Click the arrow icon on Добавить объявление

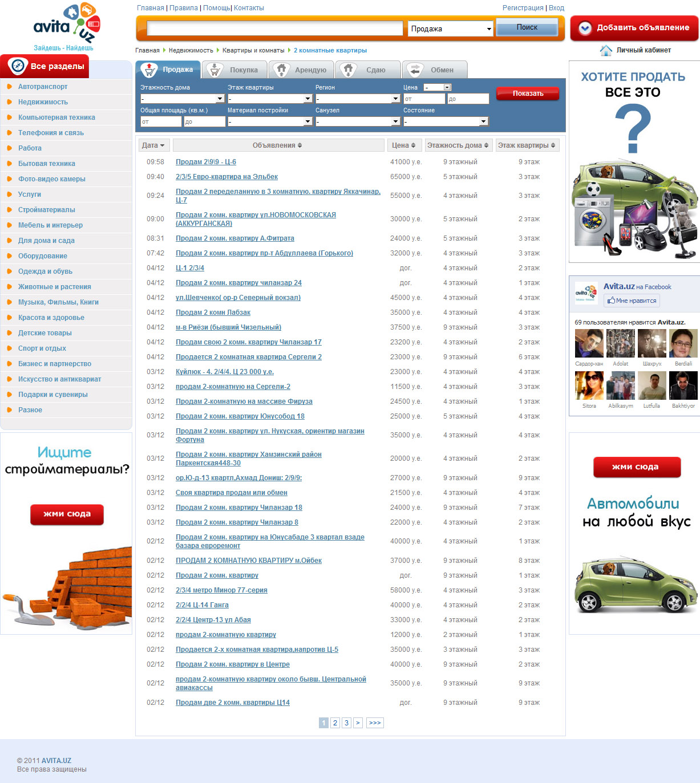coord(585,28)
